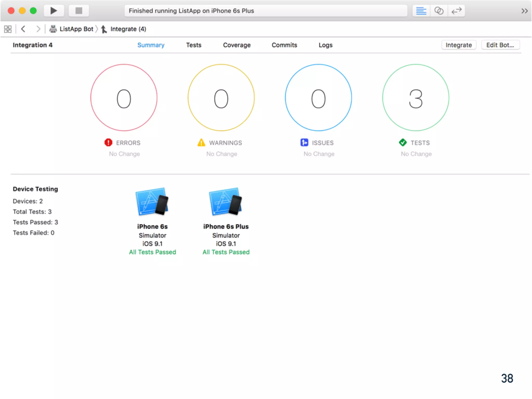Switch to the assistant editor icon
The width and height of the screenshot is (532, 399).
click(439, 11)
